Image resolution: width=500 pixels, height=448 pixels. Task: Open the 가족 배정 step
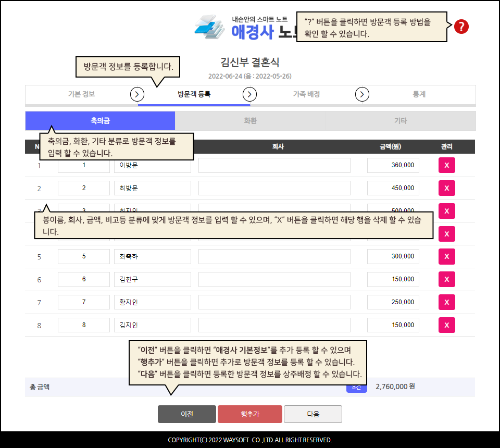[x=306, y=94]
